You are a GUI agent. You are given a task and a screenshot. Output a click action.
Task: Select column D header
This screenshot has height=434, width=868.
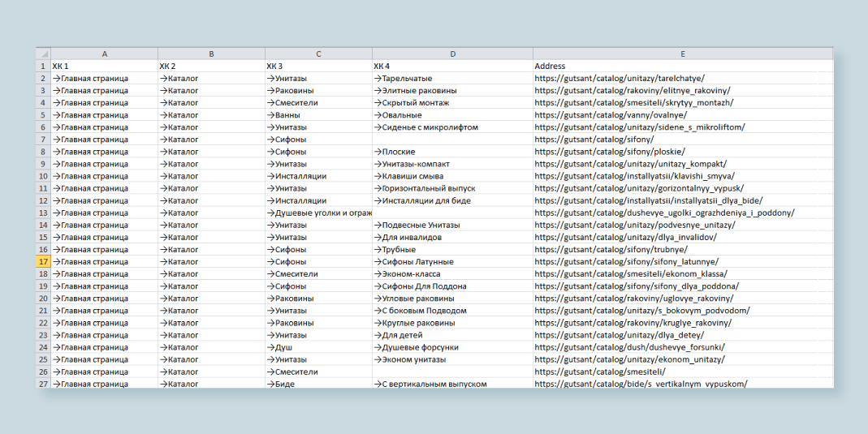point(453,54)
